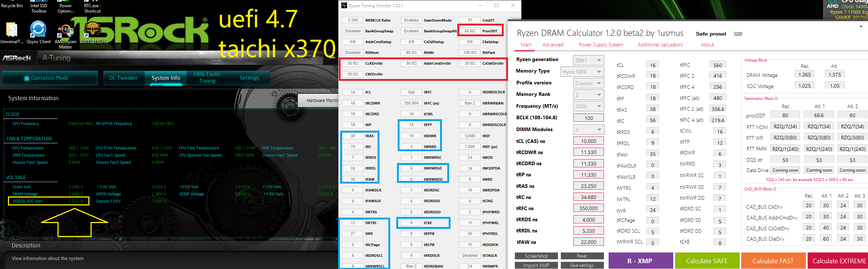Click the tRFC (alt) value 480
Screen dimensions: 868x269
pos(717,98)
